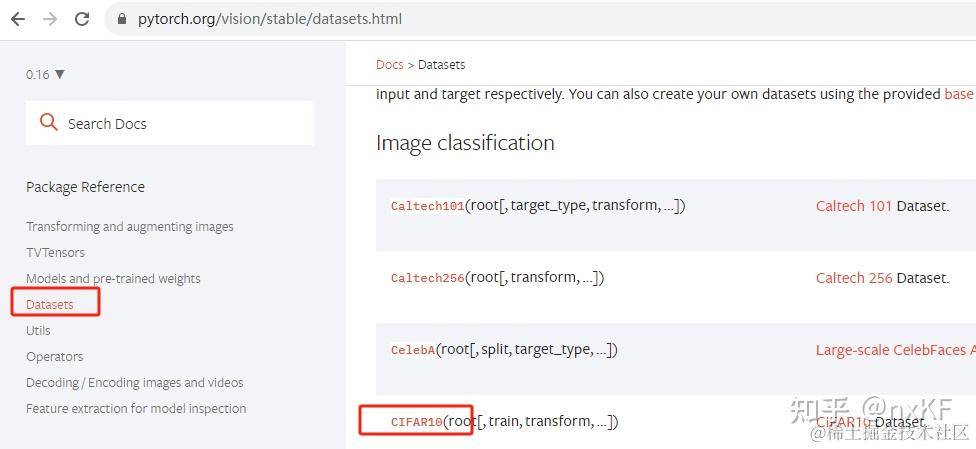Open the CIFAR10 class link

416,422
